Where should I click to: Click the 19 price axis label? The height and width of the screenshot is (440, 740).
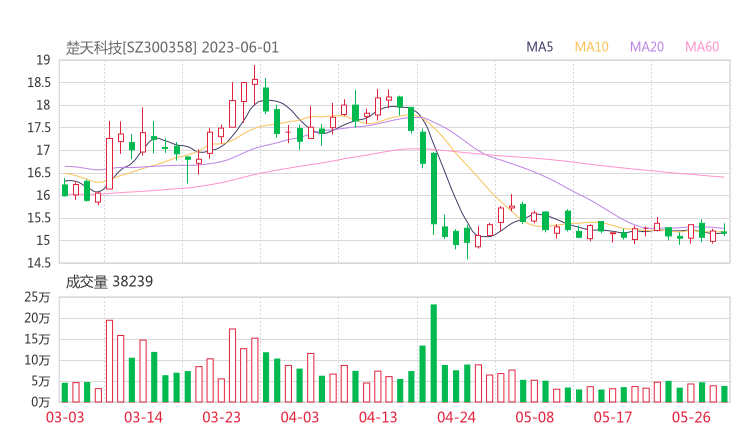[43, 60]
